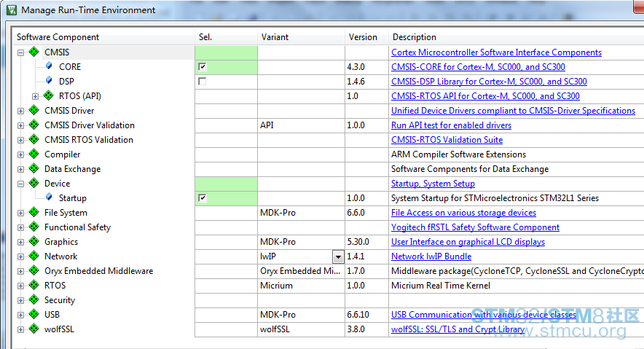The image size is (644, 349).
Task: Click the green diamond icon of Oryx Embedded Middleware
Action: (34, 270)
